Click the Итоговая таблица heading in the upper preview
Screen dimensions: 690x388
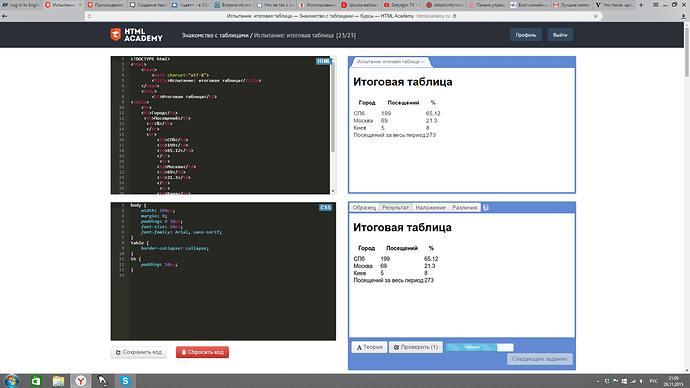[403, 82]
